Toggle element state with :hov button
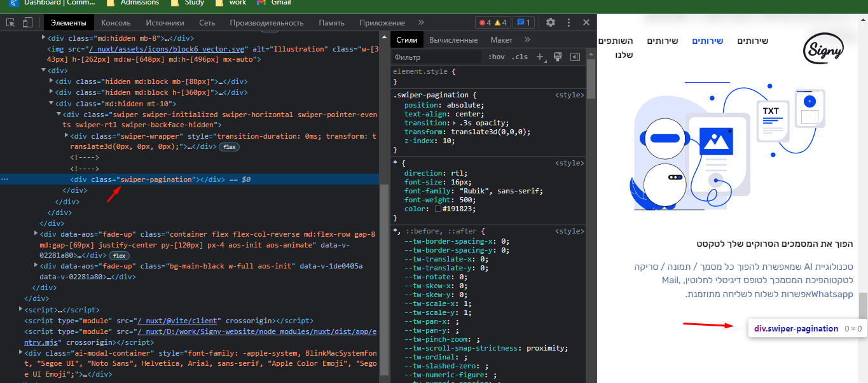The width and height of the screenshot is (868, 383). click(497, 57)
